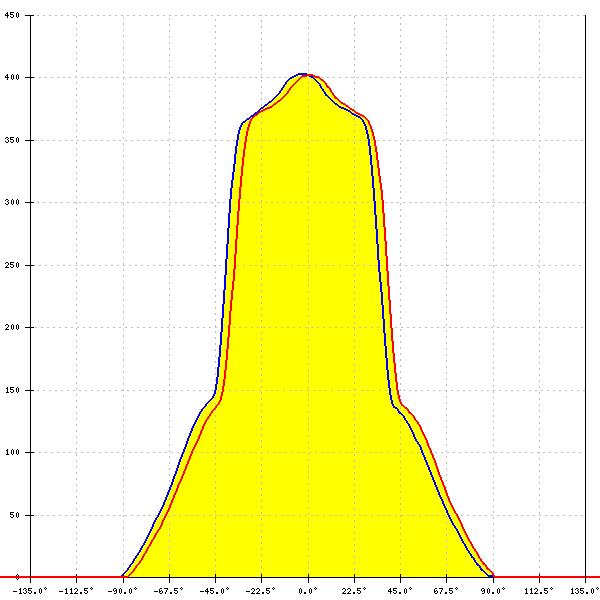Click the 300 label on the vertical axis
Viewport: 600px width, 600px height.
coord(12,202)
